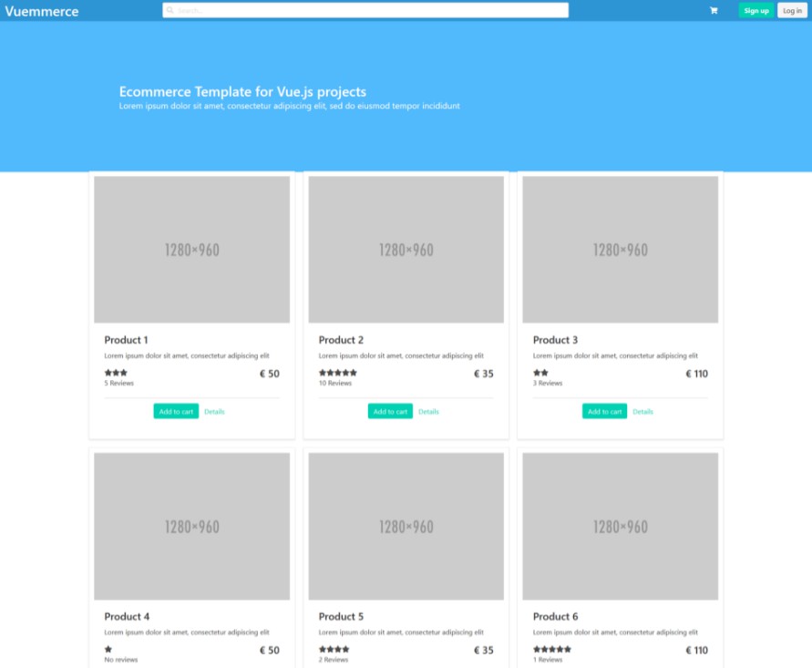Viewport: 812px width, 668px height.
Task: Select the 'Product 5' title
Action: (341, 616)
